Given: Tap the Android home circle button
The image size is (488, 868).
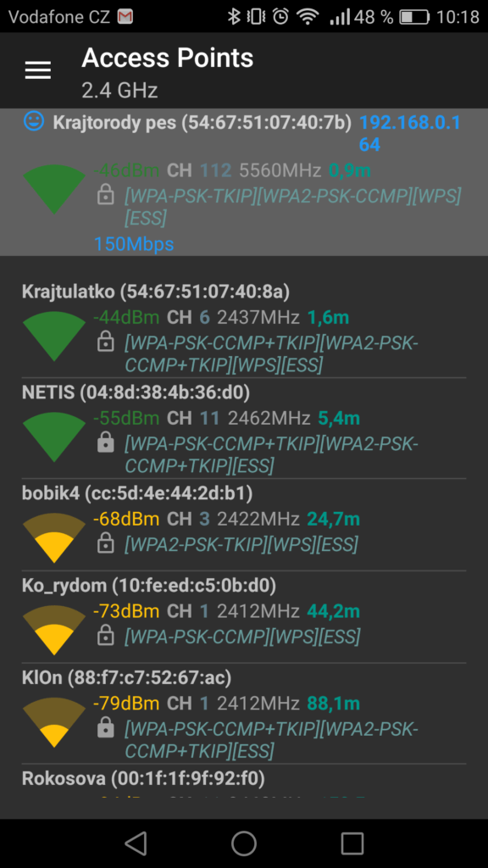Looking at the screenshot, I should click(x=244, y=843).
